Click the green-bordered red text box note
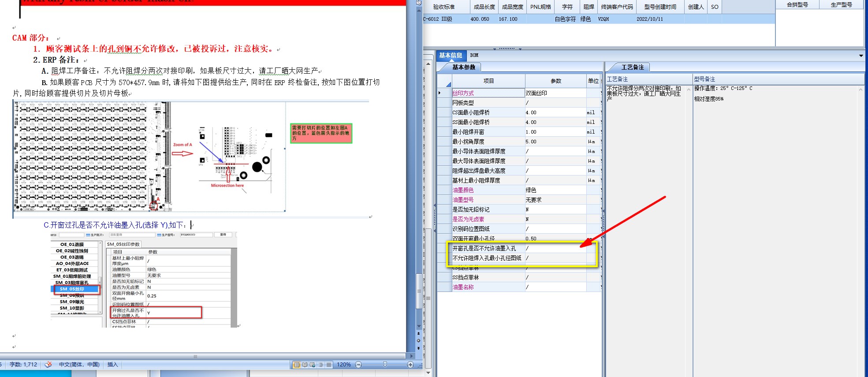Screen dimensions: 868x377 click(x=321, y=133)
